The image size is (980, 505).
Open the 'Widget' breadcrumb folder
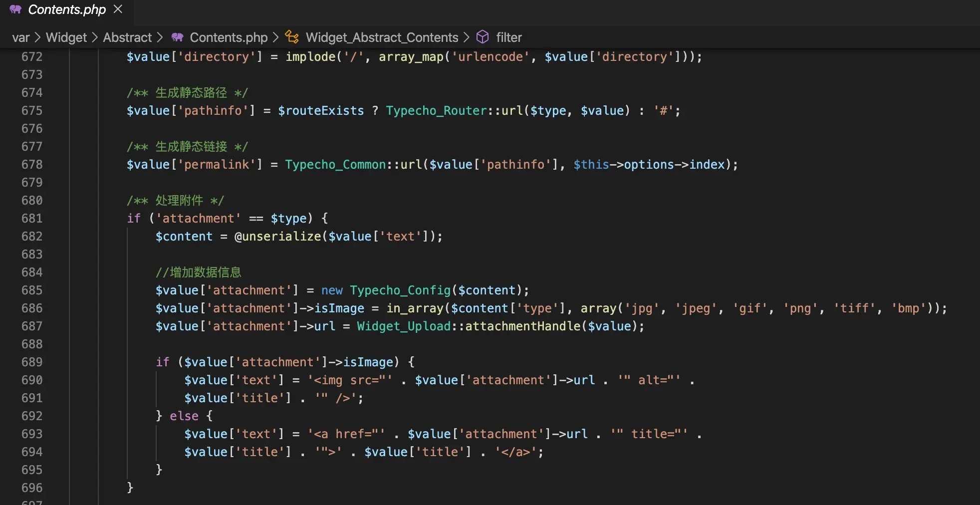pos(66,37)
